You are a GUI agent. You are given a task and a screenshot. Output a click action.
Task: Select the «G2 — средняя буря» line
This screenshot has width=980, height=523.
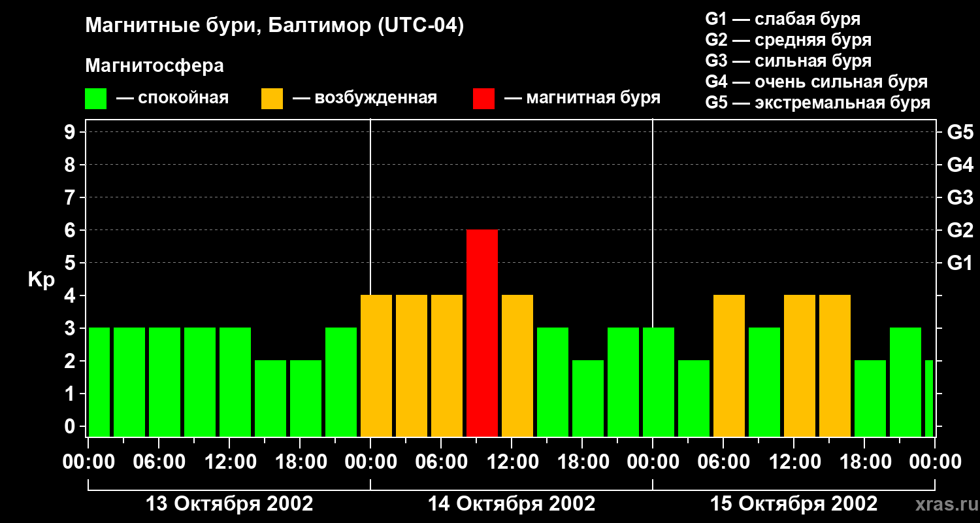tap(789, 40)
